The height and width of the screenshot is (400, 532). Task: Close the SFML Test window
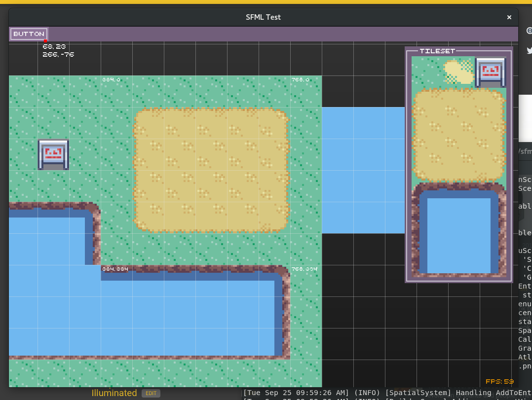click(x=509, y=17)
